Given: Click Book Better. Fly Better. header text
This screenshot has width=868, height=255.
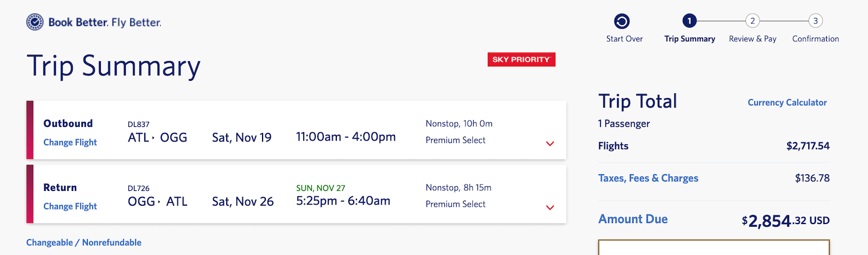Looking at the screenshot, I should tap(105, 22).
